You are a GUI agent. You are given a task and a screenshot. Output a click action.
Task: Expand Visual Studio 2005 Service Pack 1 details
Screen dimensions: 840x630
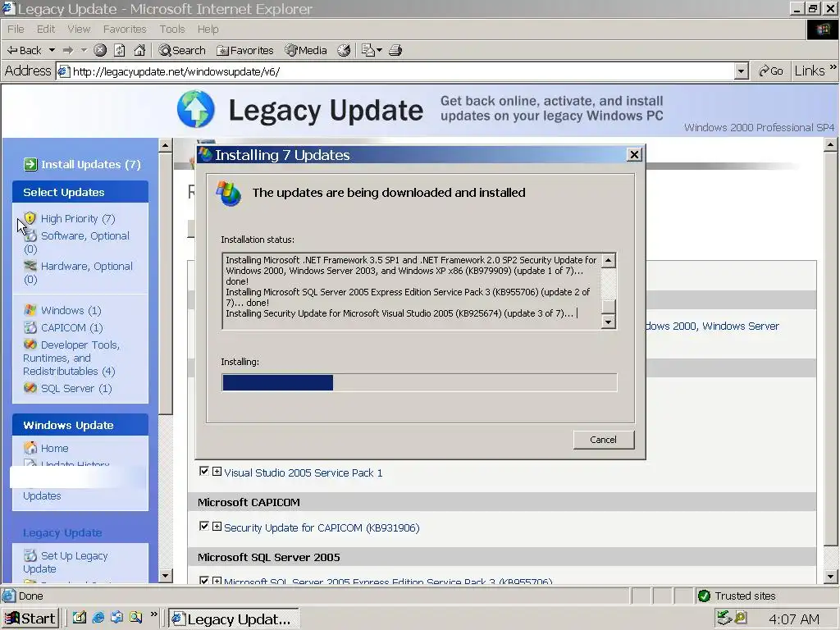[x=217, y=472]
